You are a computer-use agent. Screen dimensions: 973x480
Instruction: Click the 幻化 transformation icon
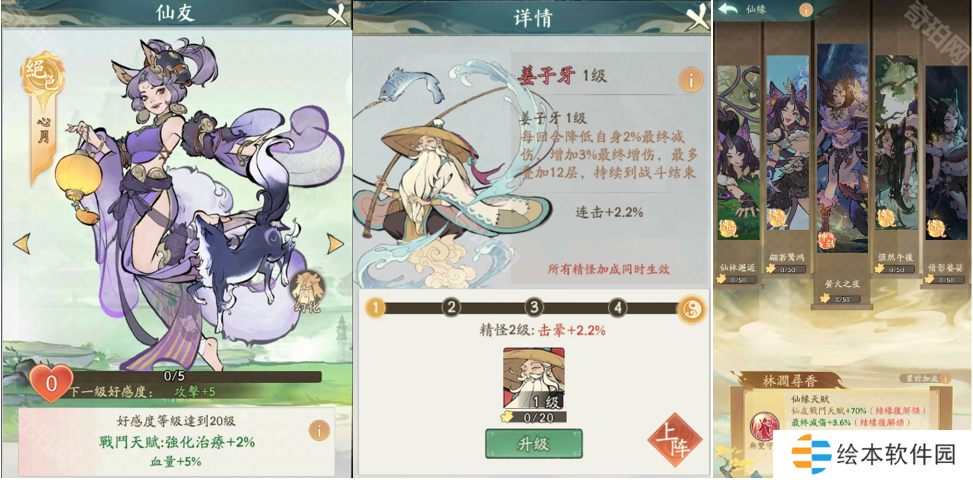click(308, 292)
